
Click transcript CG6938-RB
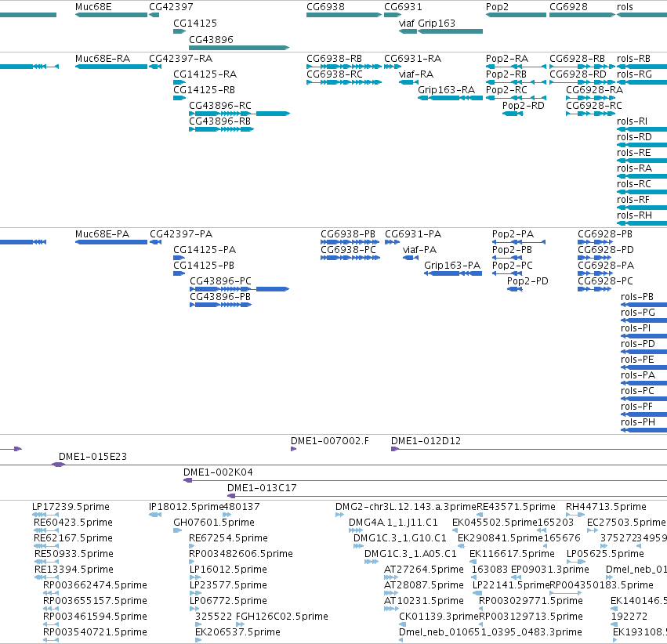click(x=334, y=58)
